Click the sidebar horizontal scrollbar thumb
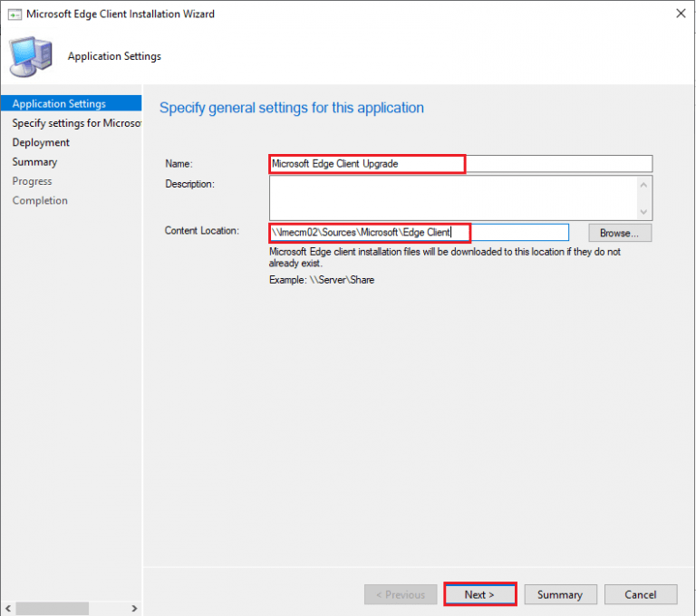The width and height of the screenshot is (696, 616). tap(53, 608)
